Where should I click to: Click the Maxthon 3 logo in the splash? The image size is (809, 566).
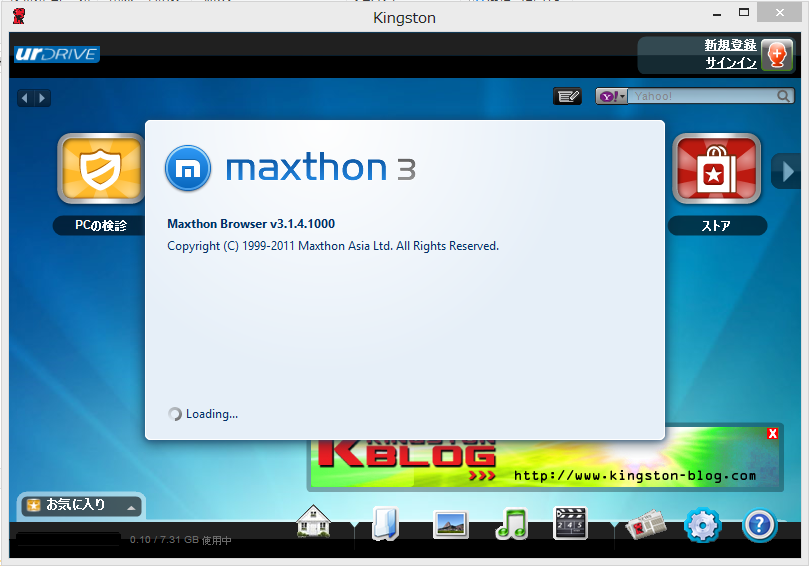[290, 168]
